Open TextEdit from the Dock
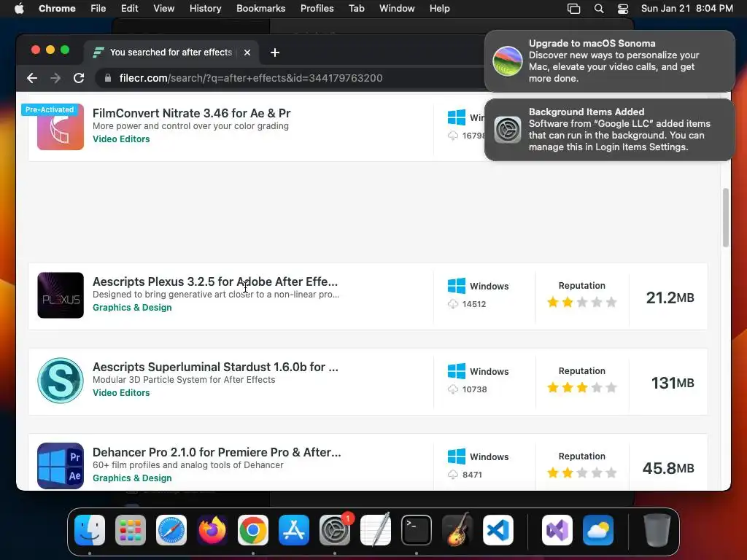The height and width of the screenshot is (560, 747). (376, 530)
